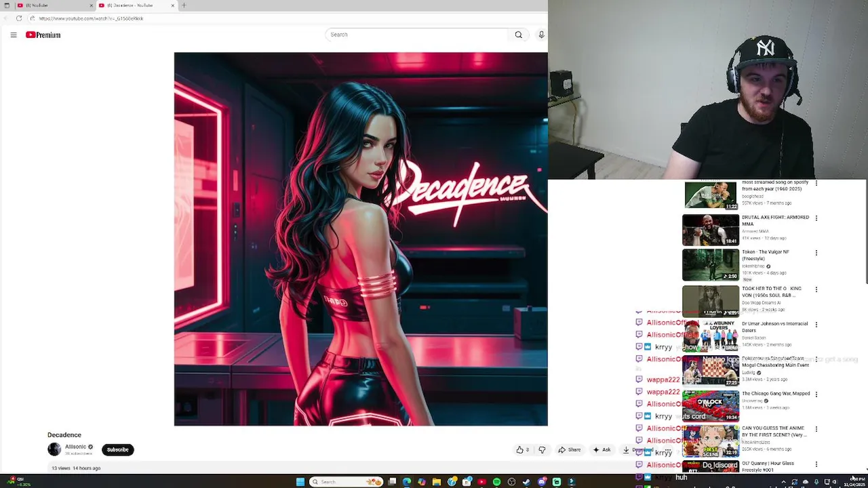The image size is (868, 488).
Task: Open the taskbar clock and date
Action: (853, 482)
